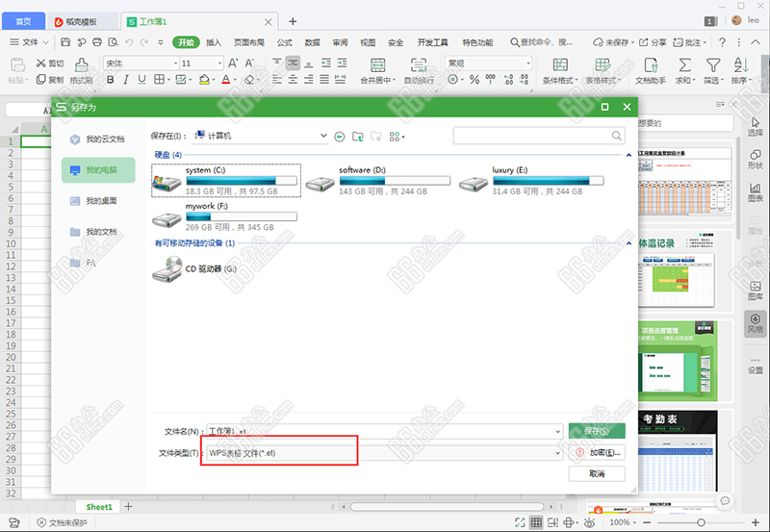Switch to the 首页 home tab
Image resolution: width=770 pixels, height=532 pixels.
(23, 21)
